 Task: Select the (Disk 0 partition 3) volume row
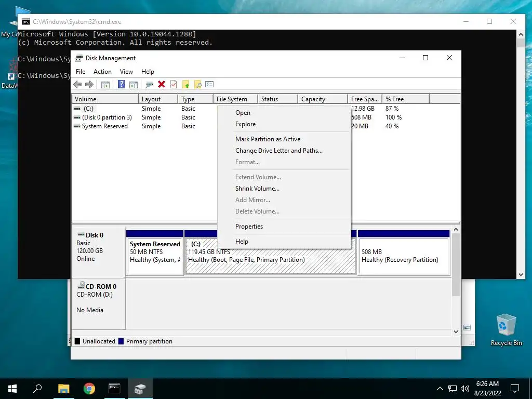click(107, 117)
